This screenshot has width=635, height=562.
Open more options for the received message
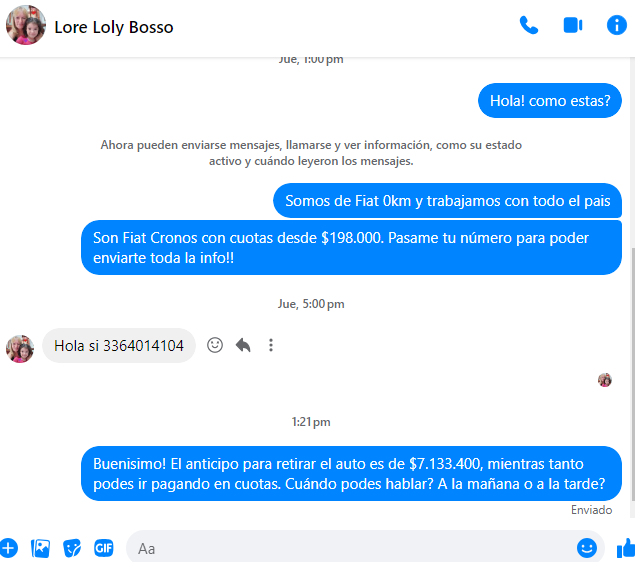coord(271,345)
